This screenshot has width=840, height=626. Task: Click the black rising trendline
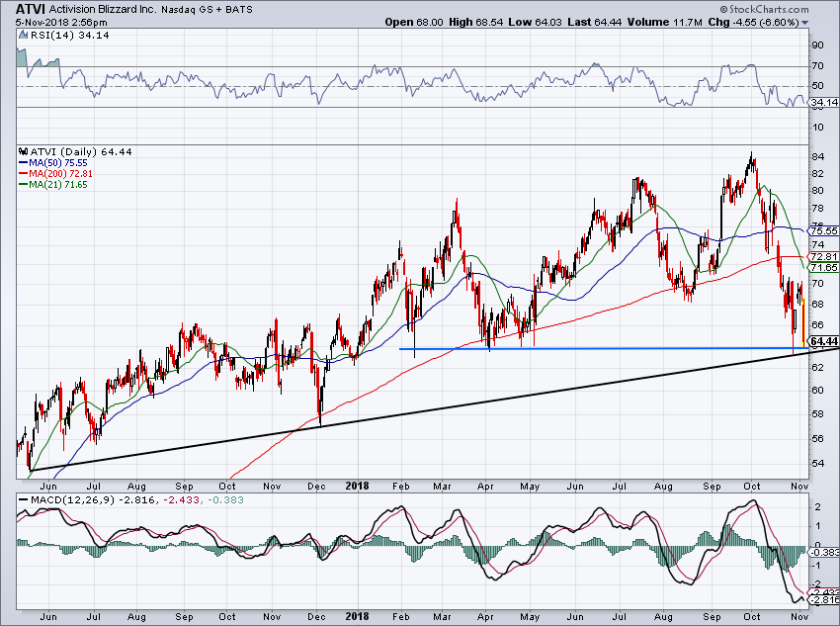coord(434,409)
